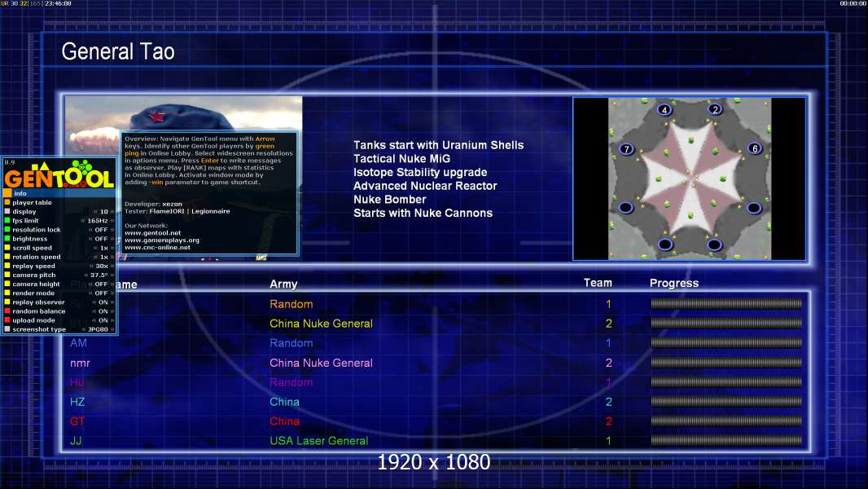Select start position 4 on the map

point(664,110)
